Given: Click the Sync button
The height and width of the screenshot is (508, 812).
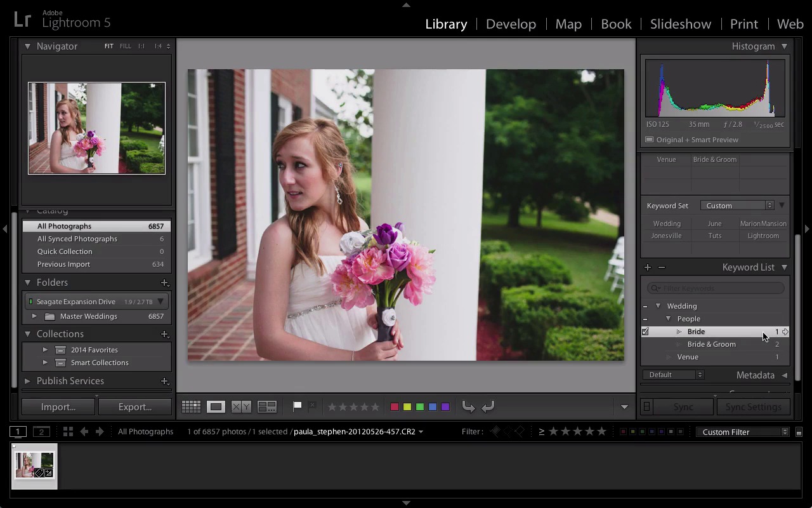Looking at the screenshot, I should [x=683, y=407].
